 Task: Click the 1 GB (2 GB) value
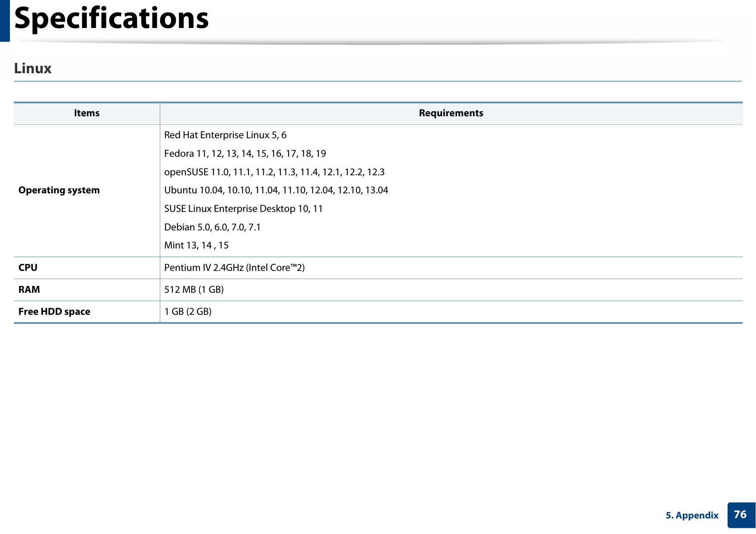(188, 312)
